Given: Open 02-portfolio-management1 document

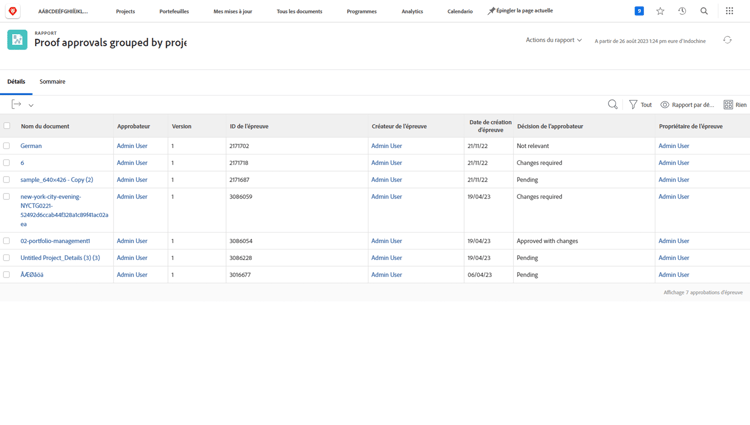Looking at the screenshot, I should click(x=55, y=241).
